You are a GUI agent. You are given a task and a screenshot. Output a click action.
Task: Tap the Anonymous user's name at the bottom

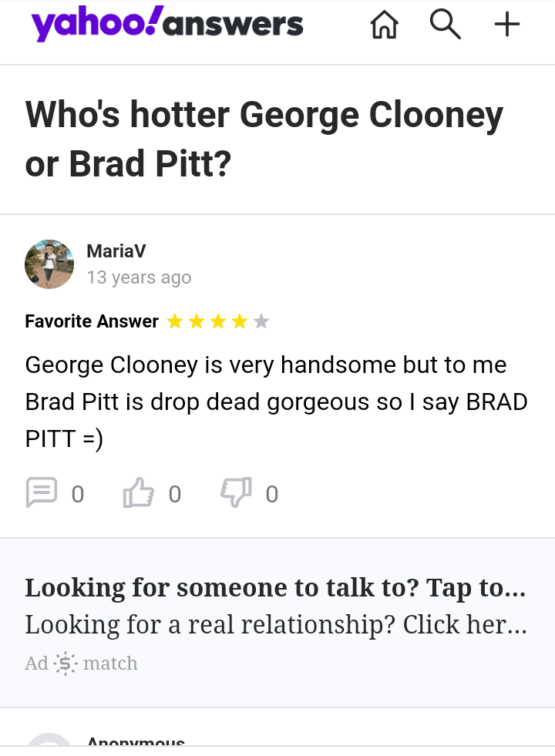(136, 742)
